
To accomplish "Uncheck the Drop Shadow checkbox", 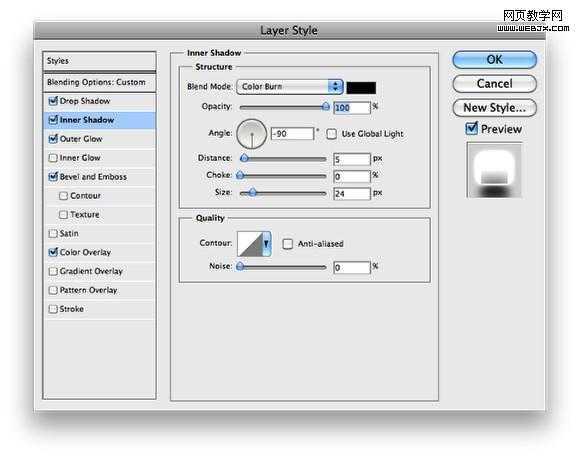I will click(53, 101).
